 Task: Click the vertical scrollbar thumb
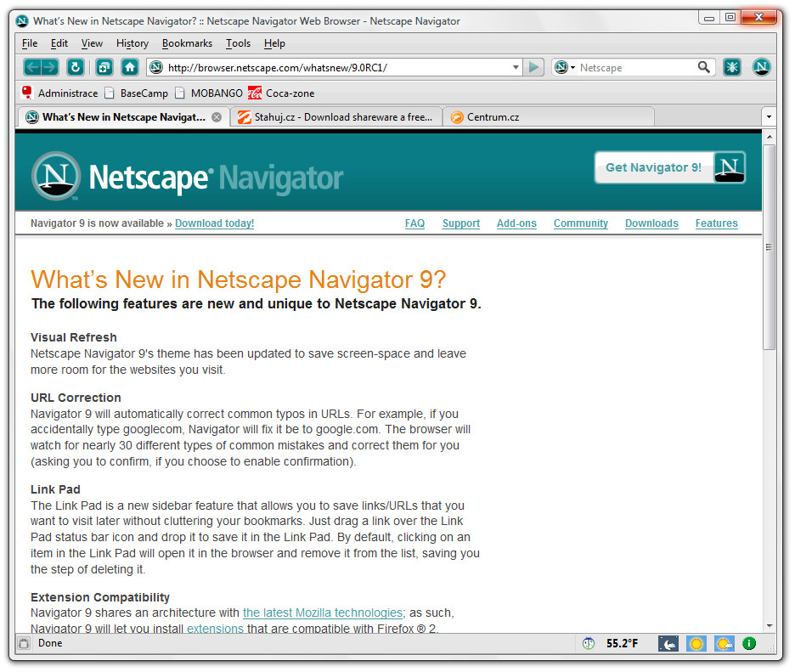[770, 247]
